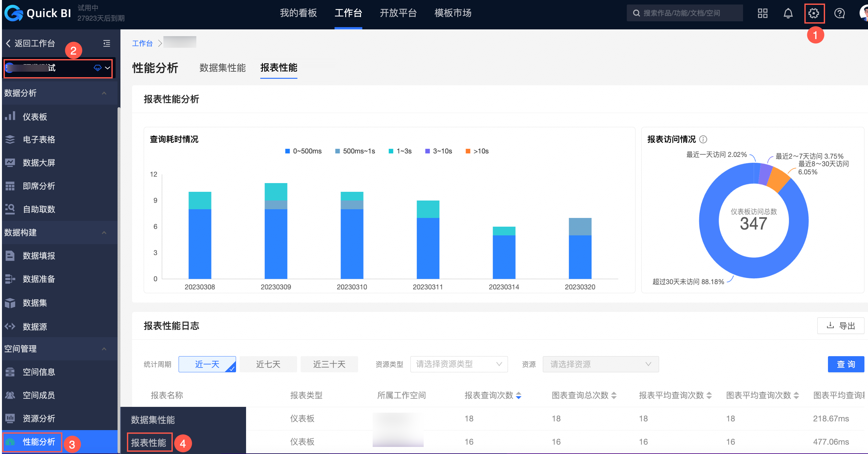Export the log with 导出 button
This screenshot has height=454, width=868.
pyautogui.click(x=841, y=325)
